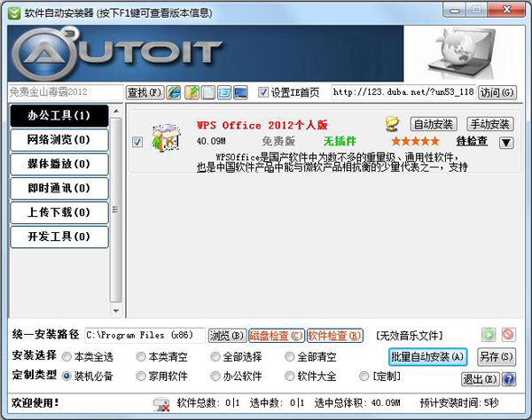Viewport: 532px width, 420px height.
Task: Select the 软件大全 radio button
Action: 289,376
